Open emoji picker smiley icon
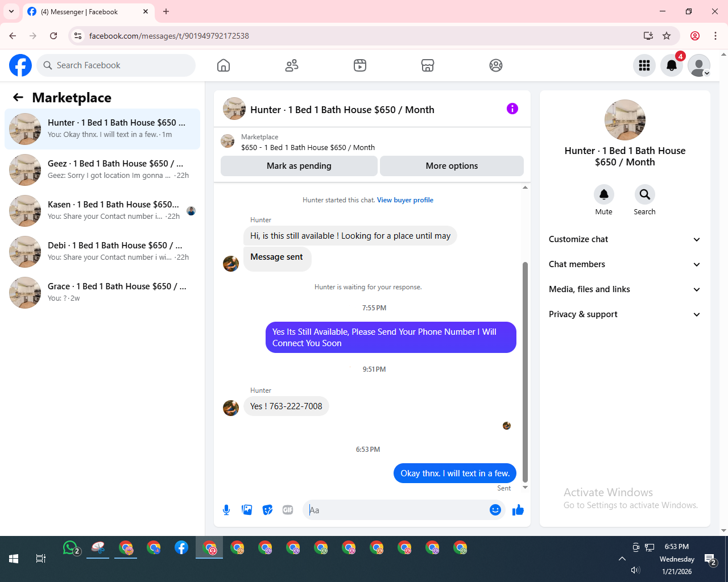 (495, 510)
